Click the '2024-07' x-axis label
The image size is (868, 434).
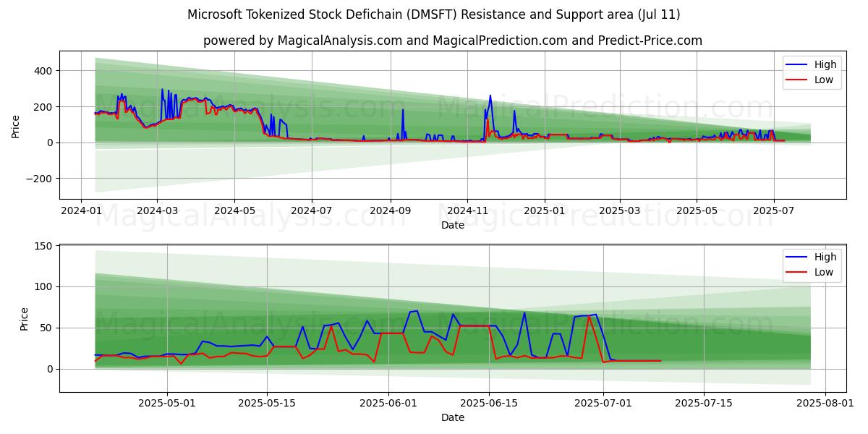click(312, 210)
